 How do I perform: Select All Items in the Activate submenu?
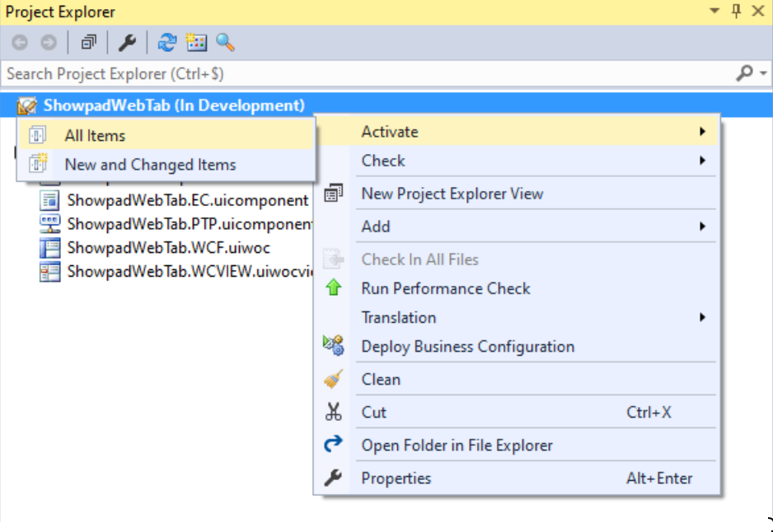click(95, 136)
